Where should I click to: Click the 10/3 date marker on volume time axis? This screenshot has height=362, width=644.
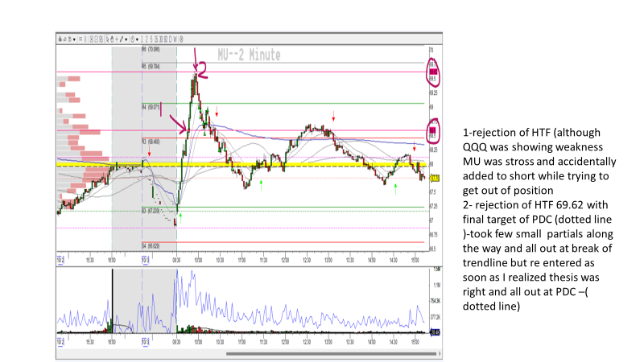(x=146, y=342)
